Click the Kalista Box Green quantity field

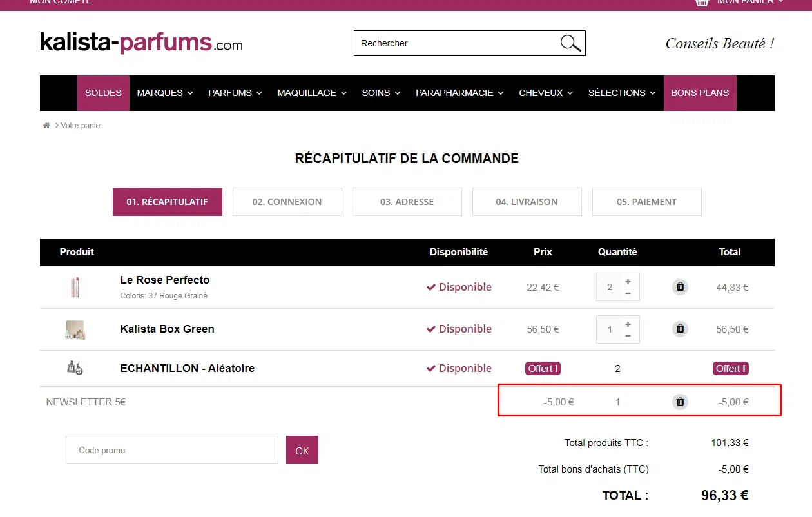609,329
